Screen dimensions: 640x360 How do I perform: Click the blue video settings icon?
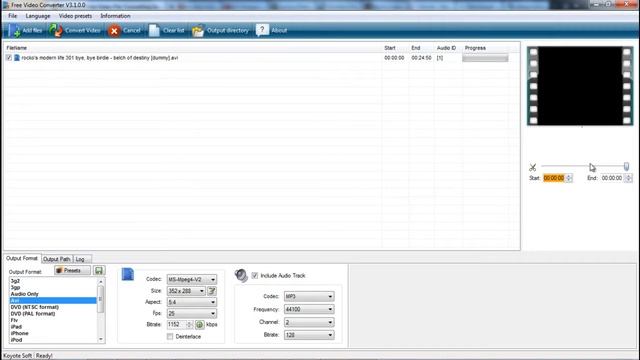point(128,274)
